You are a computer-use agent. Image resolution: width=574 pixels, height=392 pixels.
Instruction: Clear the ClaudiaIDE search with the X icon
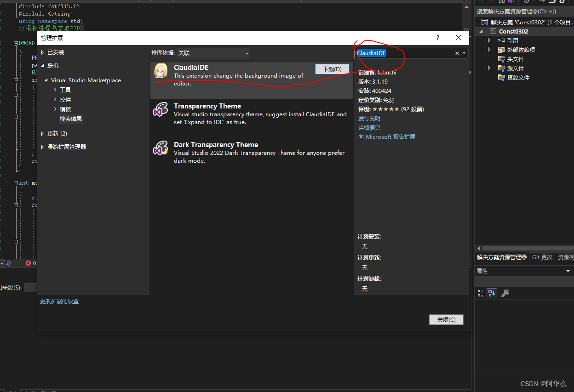pos(457,53)
